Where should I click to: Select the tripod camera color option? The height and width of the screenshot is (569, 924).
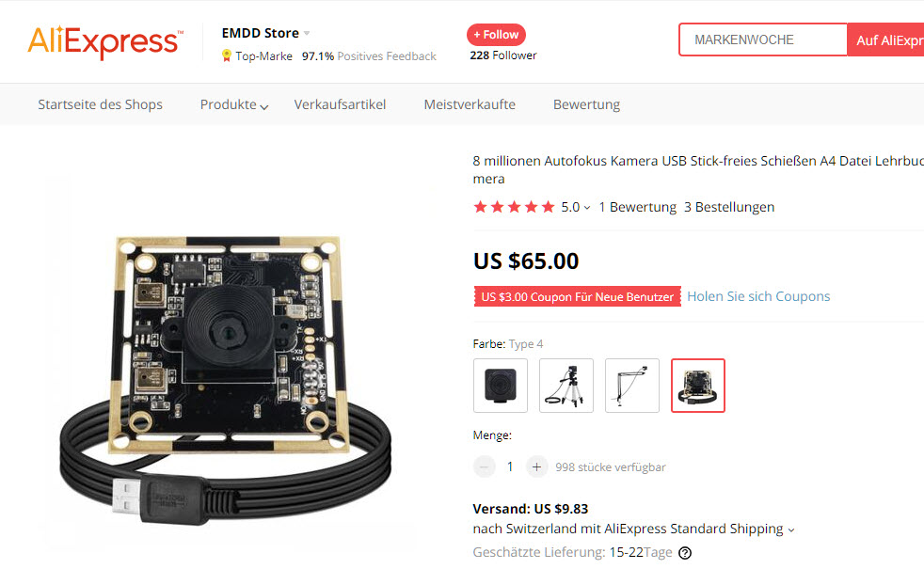pyautogui.click(x=566, y=386)
